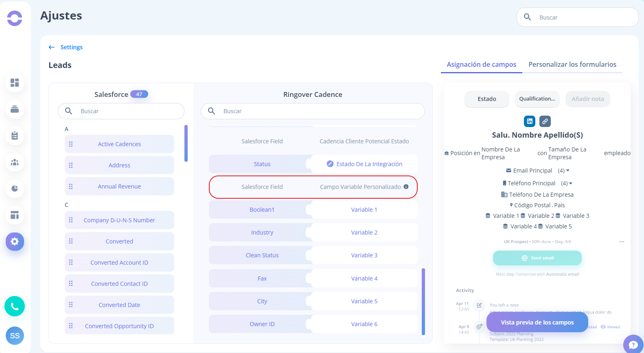Click the Añadir nota button
The image size is (644, 353).
coord(588,99)
